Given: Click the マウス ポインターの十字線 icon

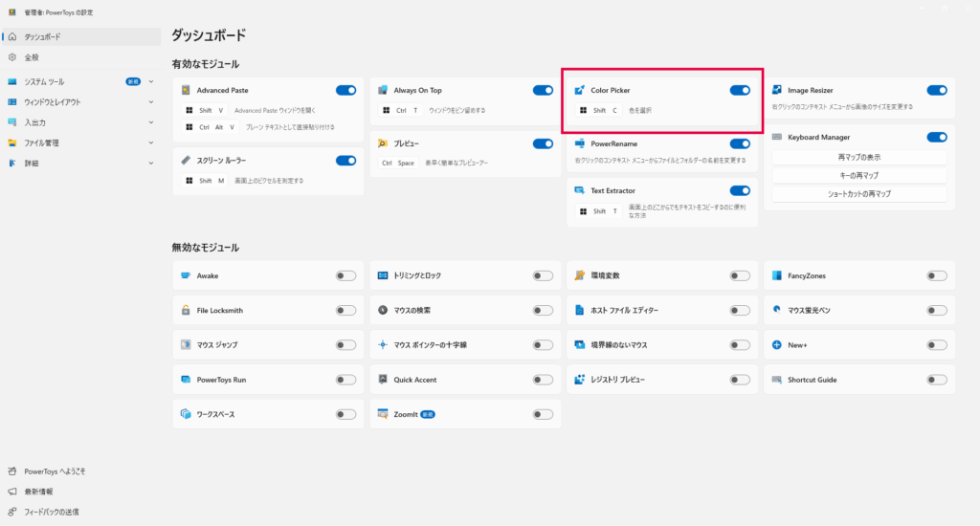Looking at the screenshot, I should (383, 345).
